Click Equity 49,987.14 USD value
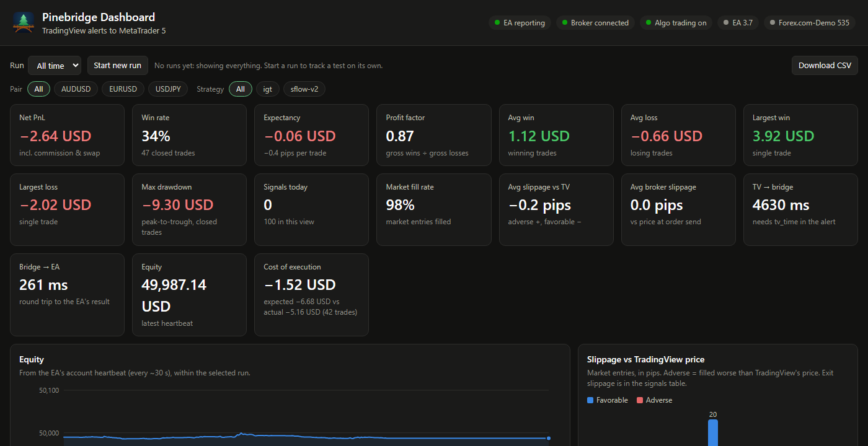 tap(174, 295)
